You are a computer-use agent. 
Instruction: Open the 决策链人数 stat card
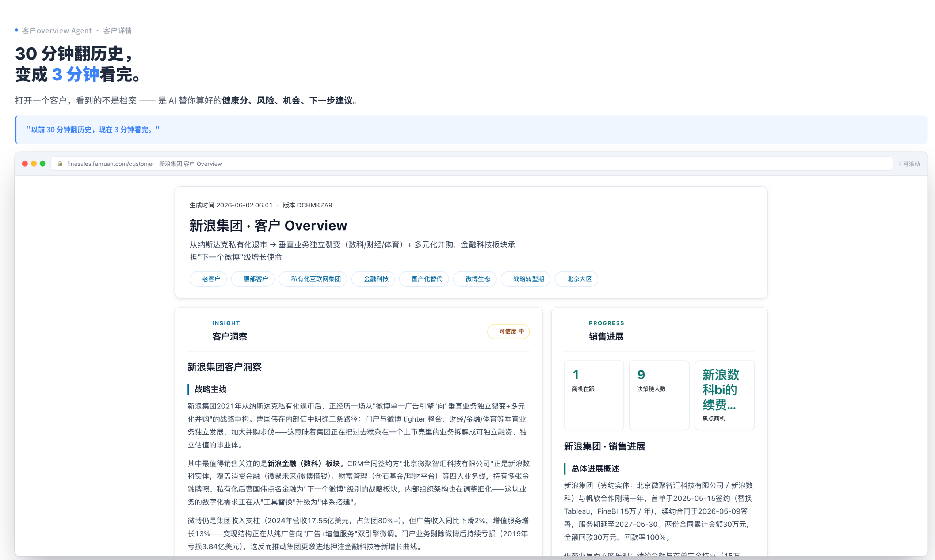point(659,395)
